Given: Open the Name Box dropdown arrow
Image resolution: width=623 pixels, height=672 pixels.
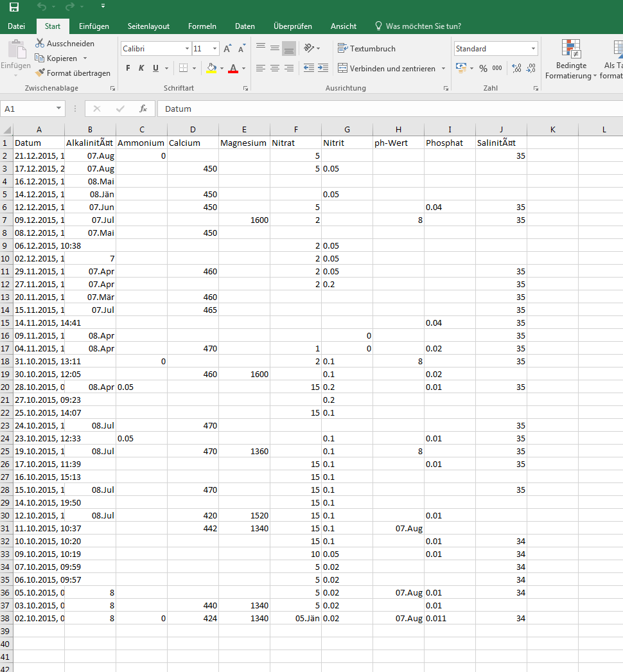Looking at the screenshot, I should 58,109.
